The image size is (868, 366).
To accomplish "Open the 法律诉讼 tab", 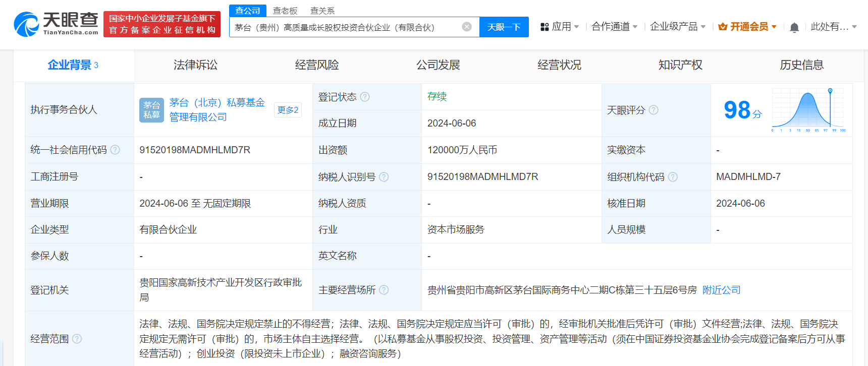I will click(196, 65).
